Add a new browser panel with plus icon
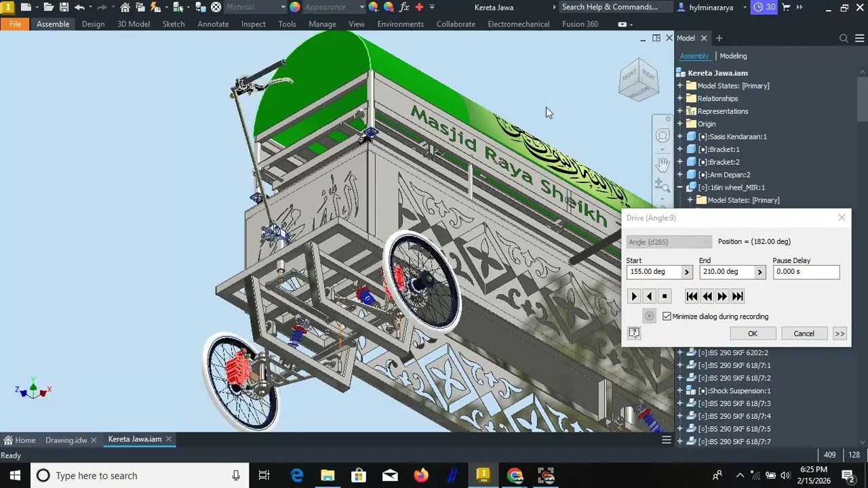 [x=719, y=39]
